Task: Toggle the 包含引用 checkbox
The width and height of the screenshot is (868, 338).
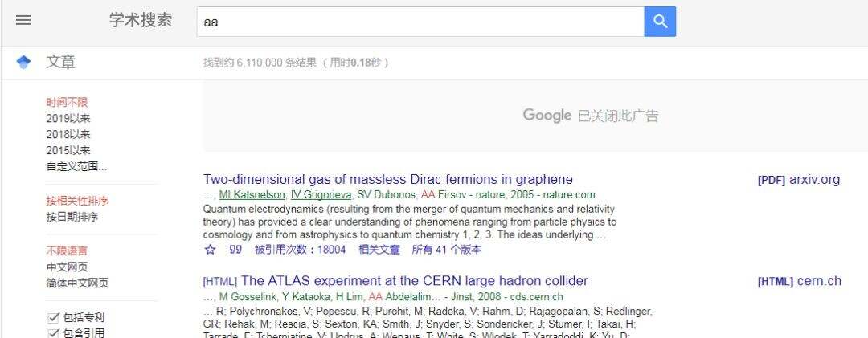Action: coord(54,333)
